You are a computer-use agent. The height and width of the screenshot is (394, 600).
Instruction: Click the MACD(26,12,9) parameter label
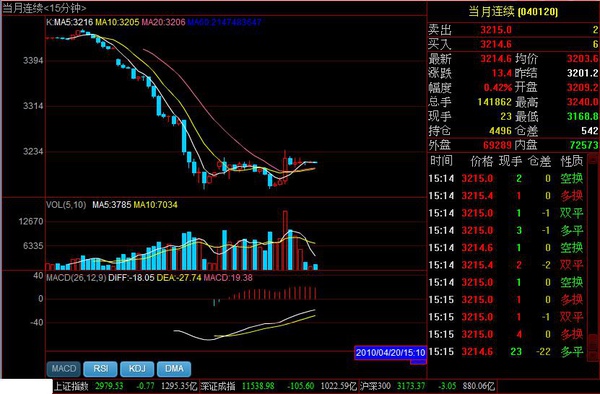tap(76, 278)
